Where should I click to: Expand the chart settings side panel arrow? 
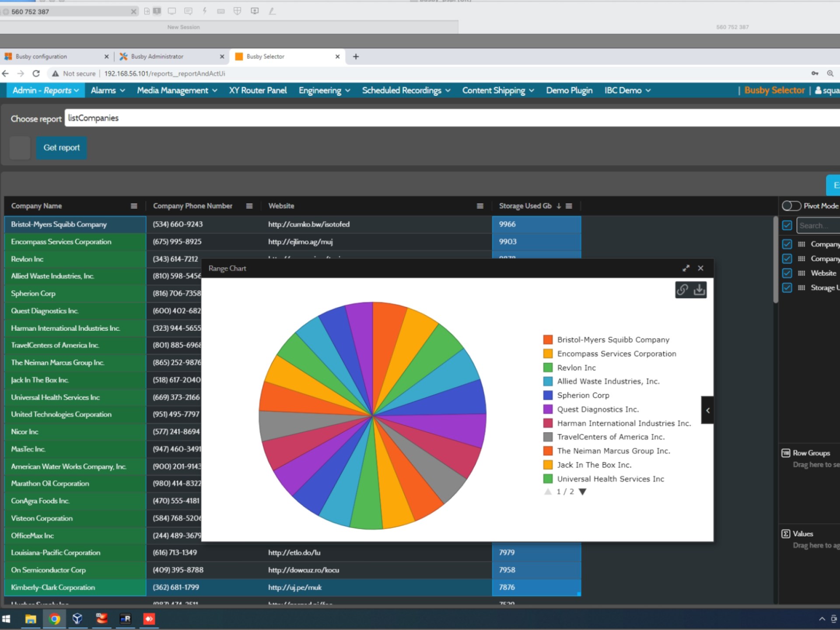coord(707,410)
